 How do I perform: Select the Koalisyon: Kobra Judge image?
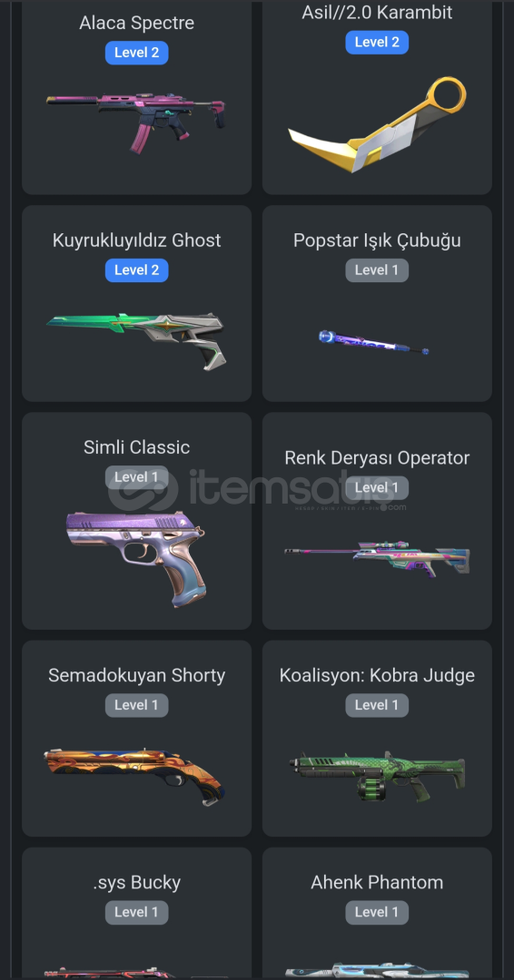(x=377, y=776)
